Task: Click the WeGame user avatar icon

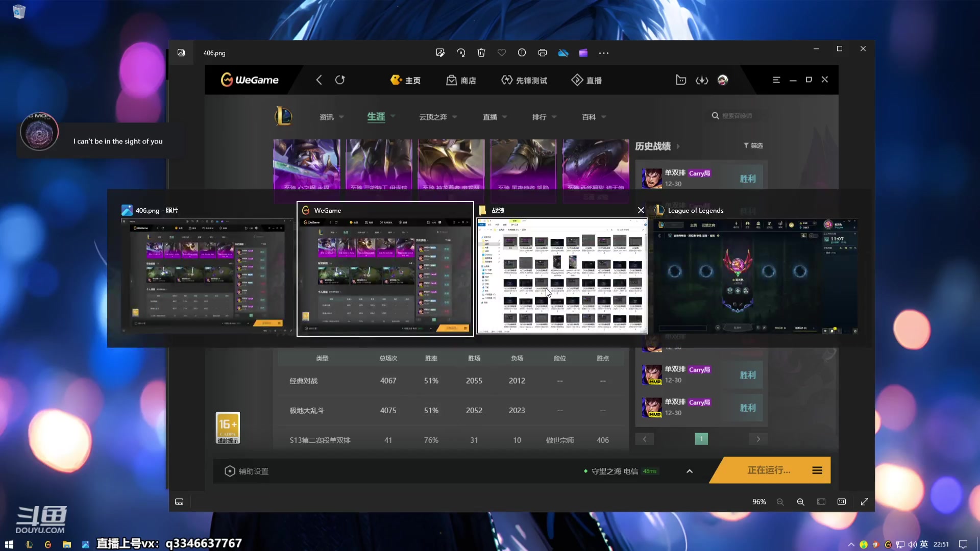Action: [x=723, y=80]
